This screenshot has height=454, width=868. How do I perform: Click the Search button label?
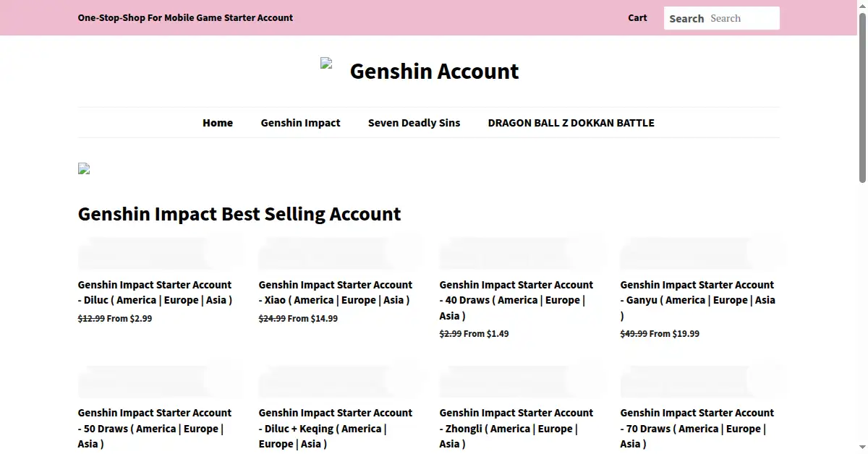click(x=686, y=19)
